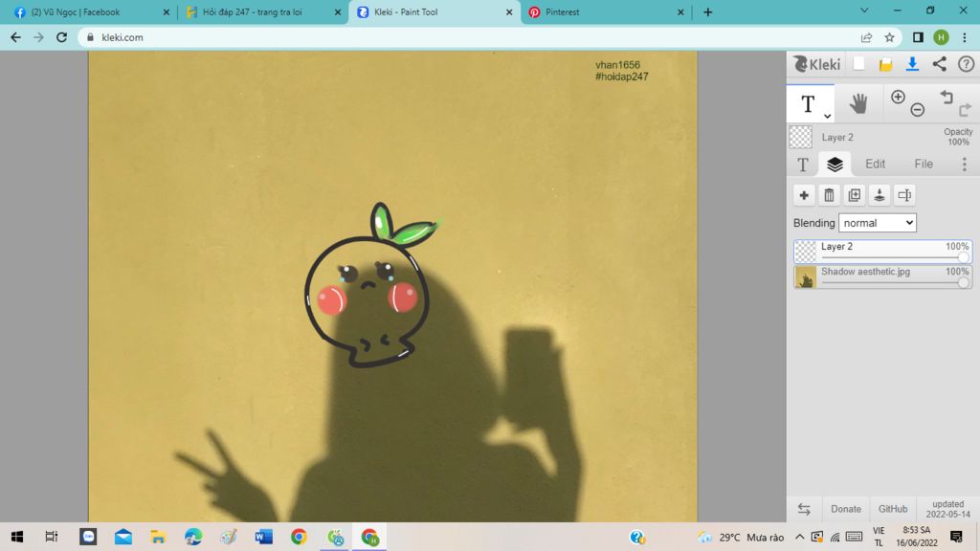Undo the last action
Viewport: 980px width, 551px height.
tap(947, 97)
